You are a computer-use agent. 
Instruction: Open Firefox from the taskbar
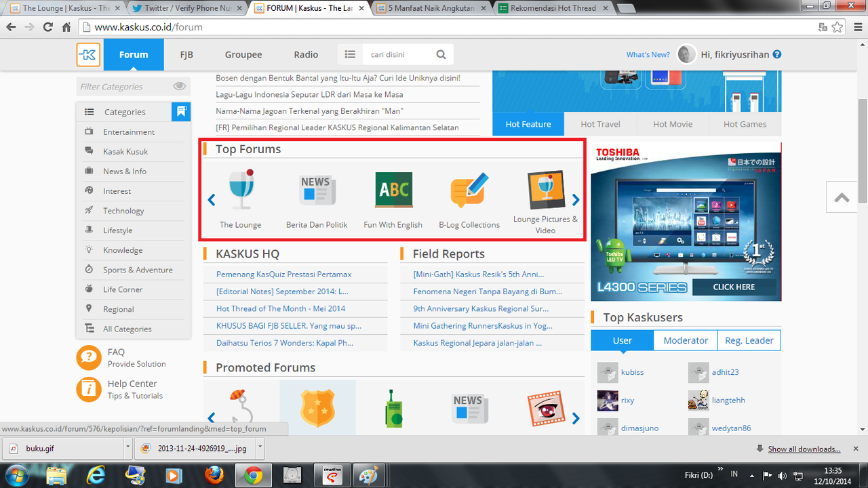[214, 474]
